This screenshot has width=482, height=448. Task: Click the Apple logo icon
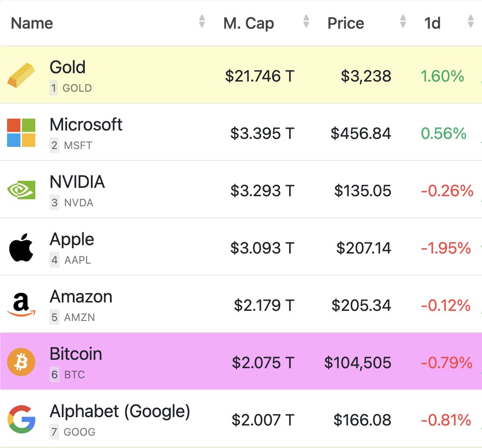[21, 247]
